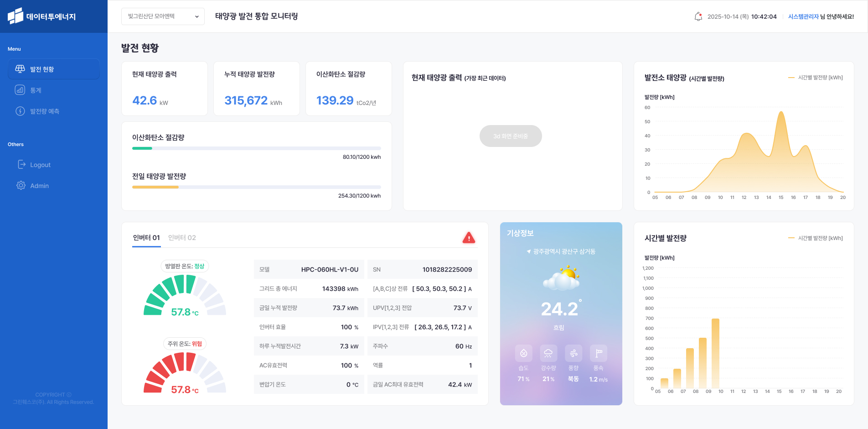Click the 강수량 precipitation icon
This screenshot has width=868, height=429.
point(548,353)
